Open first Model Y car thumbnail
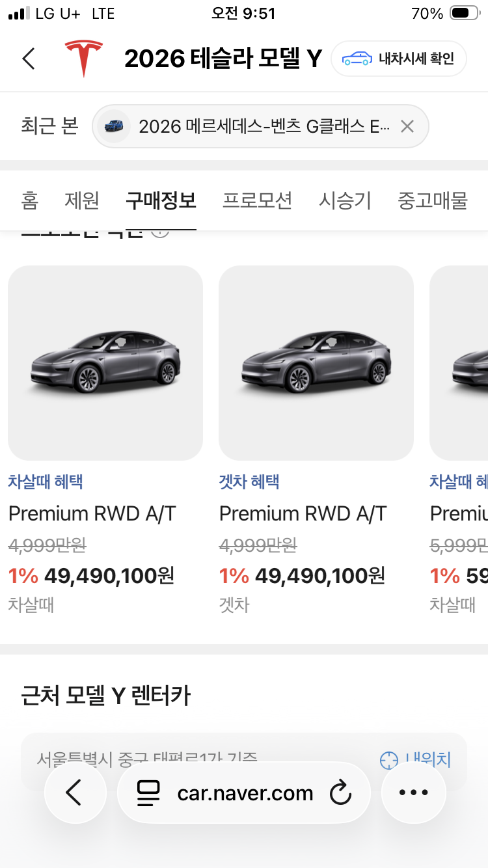This screenshot has width=488, height=868. [x=105, y=363]
